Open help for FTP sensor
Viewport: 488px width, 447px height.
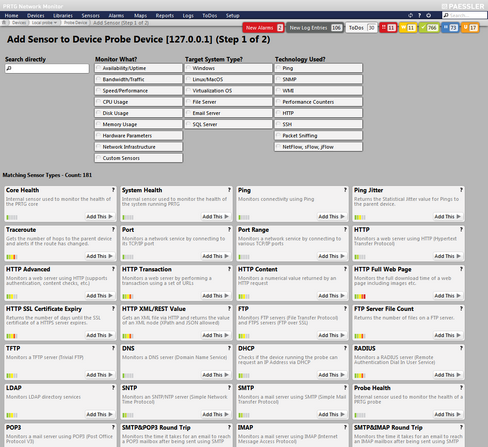pos(345,308)
